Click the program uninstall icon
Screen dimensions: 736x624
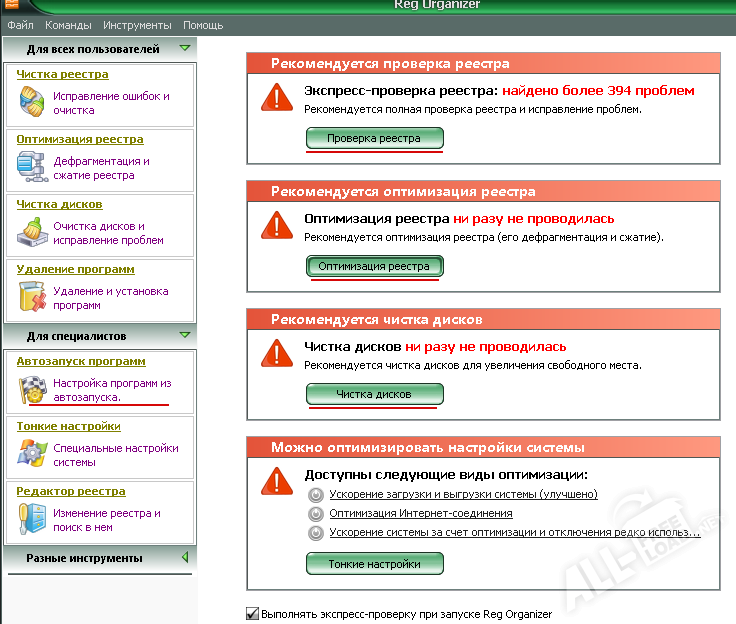[x=32, y=298]
